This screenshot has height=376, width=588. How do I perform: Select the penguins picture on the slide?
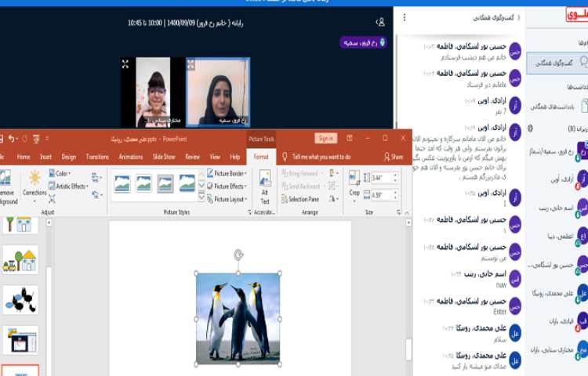pos(238,318)
